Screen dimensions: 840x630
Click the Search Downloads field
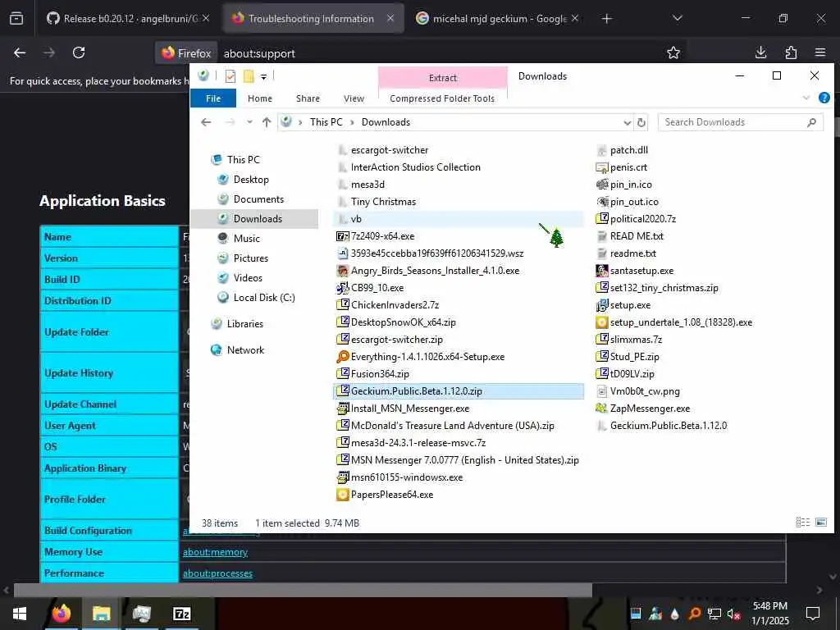(x=741, y=122)
